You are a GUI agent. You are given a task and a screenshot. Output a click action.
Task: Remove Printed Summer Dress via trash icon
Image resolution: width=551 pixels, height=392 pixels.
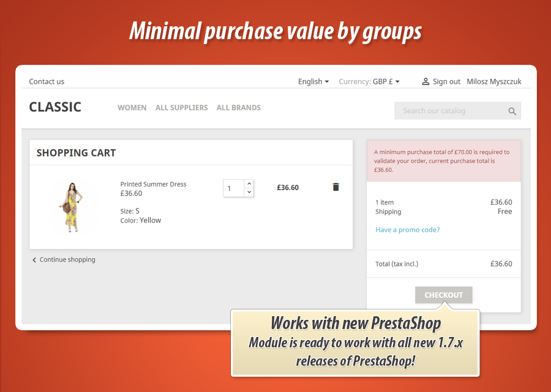[x=335, y=187]
